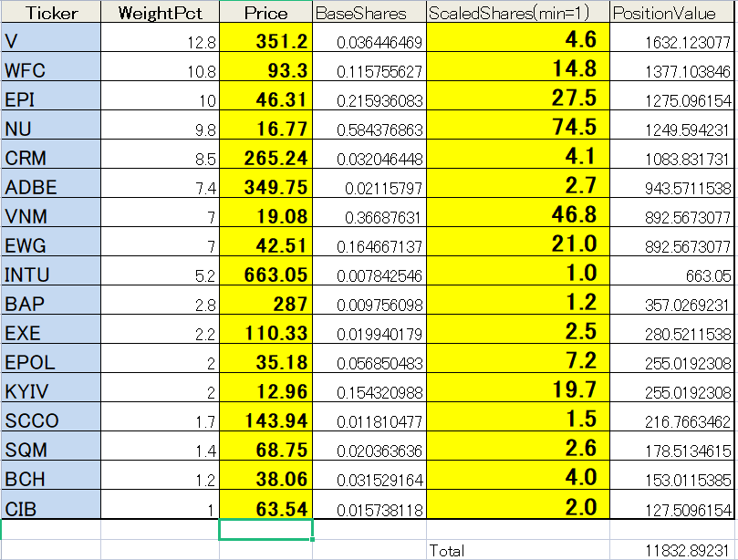This screenshot has height=560, width=738.
Task: Click the ticker cell KYIV
Action: [x=51, y=391]
